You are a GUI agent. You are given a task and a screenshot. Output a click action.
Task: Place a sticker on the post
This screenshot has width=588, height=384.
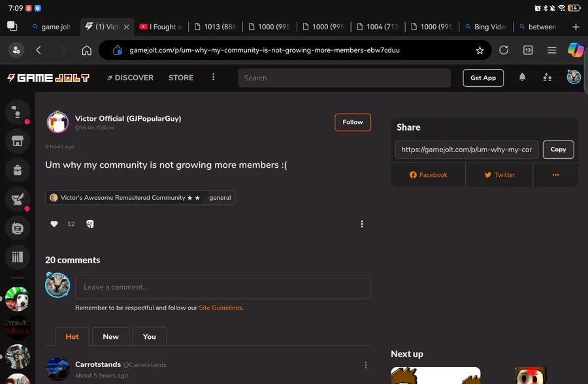tap(90, 224)
